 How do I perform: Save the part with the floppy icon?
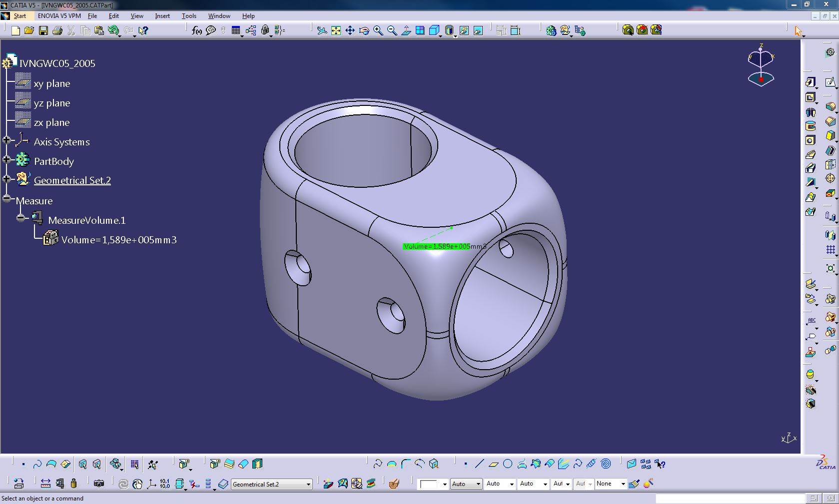(x=43, y=31)
